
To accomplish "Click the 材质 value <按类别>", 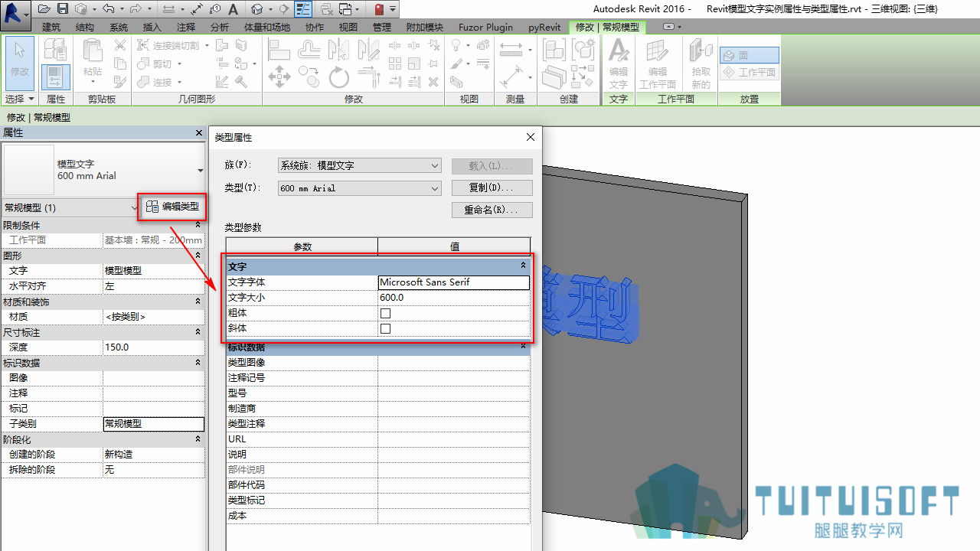I will [x=153, y=317].
